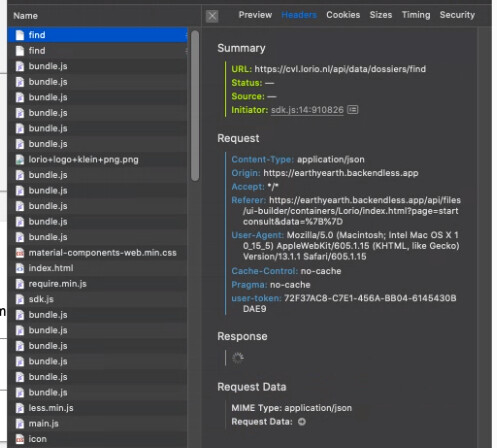Image resolution: width=497 pixels, height=448 pixels.
Task: Click the sdk.js:14:910826 initiator link
Action: coord(307,110)
